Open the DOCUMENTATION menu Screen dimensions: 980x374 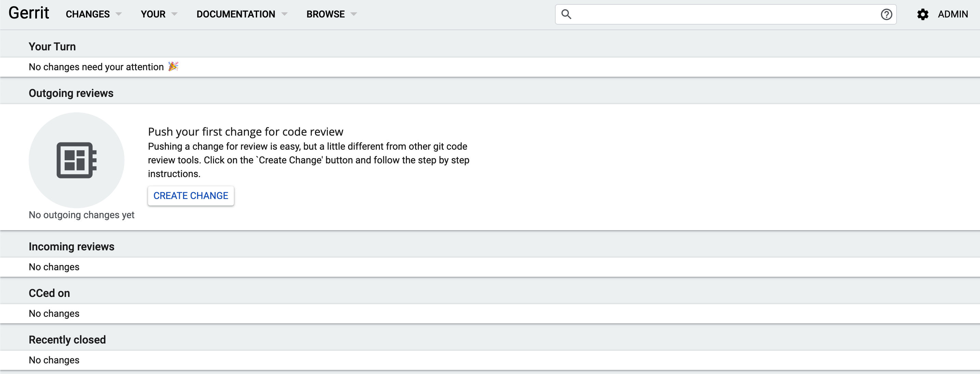pos(236,14)
